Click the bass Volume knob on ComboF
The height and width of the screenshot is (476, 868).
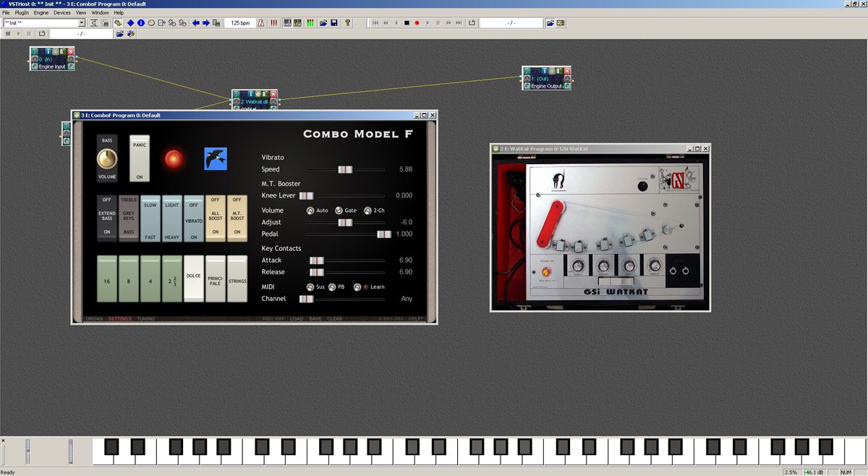point(107,158)
